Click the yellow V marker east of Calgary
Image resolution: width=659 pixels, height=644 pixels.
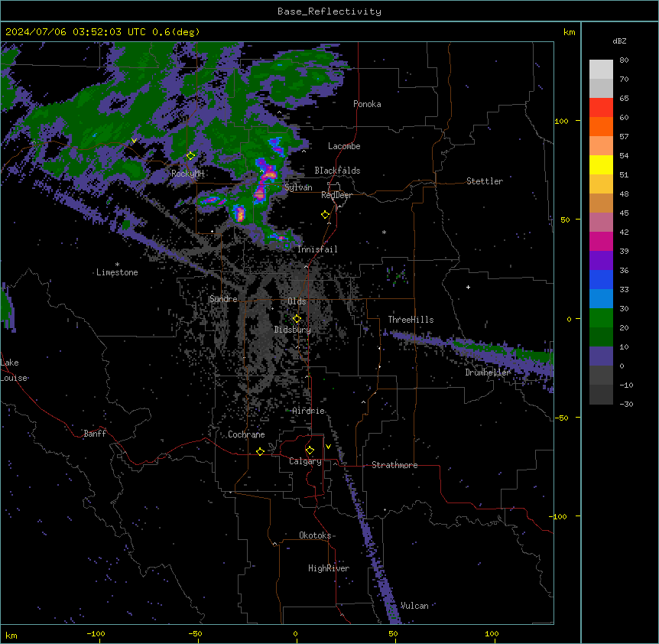click(x=328, y=447)
